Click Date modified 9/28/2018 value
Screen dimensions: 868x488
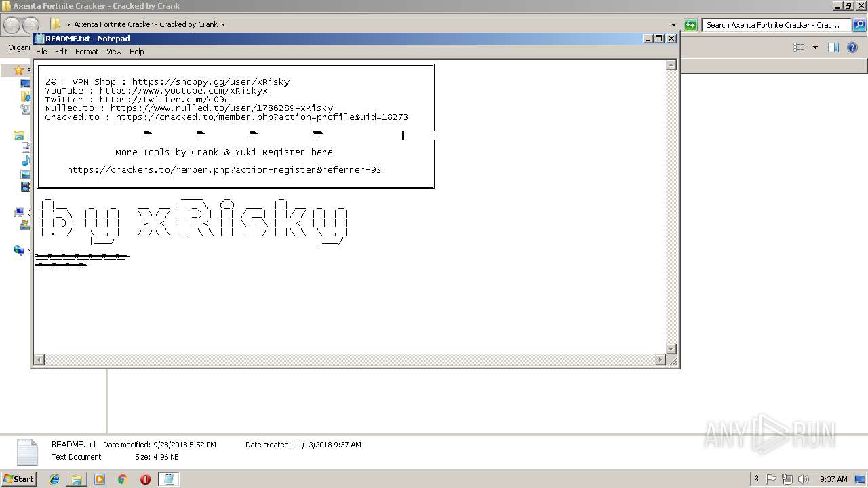(x=184, y=445)
